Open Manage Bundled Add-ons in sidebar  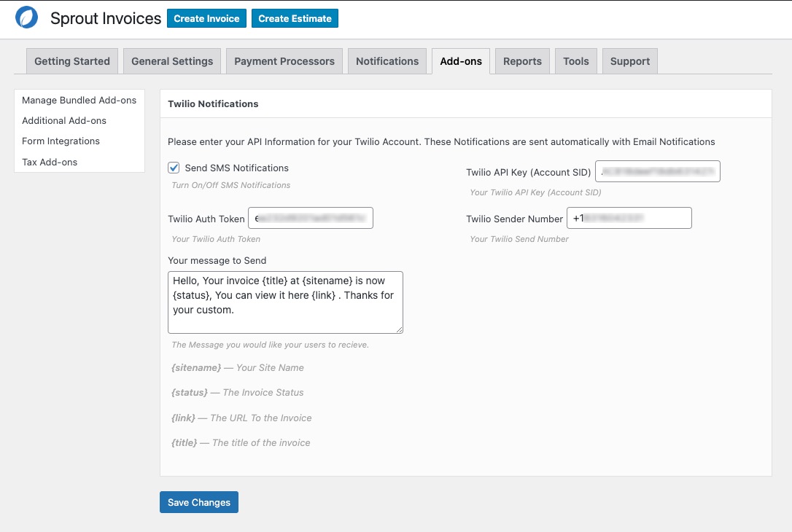pos(79,100)
